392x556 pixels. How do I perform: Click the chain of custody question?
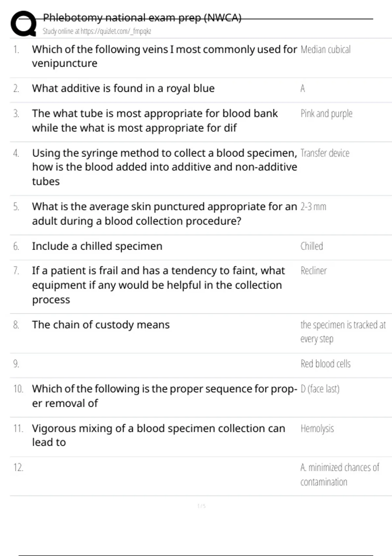(x=101, y=325)
